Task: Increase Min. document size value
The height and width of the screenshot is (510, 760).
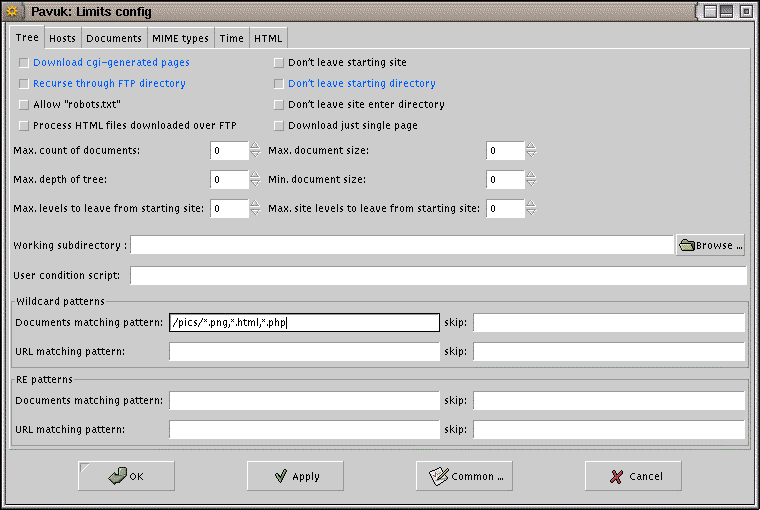Action: tap(531, 175)
